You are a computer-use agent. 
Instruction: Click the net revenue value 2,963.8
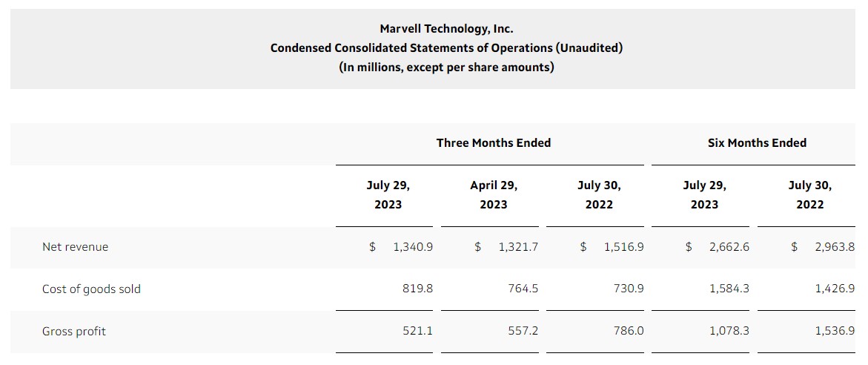point(834,247)
